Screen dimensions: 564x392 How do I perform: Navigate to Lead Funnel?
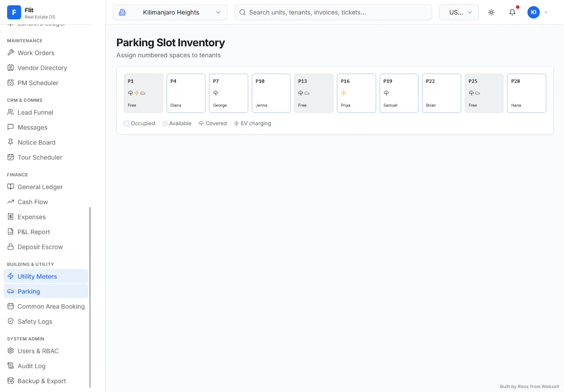pos(46,112)
